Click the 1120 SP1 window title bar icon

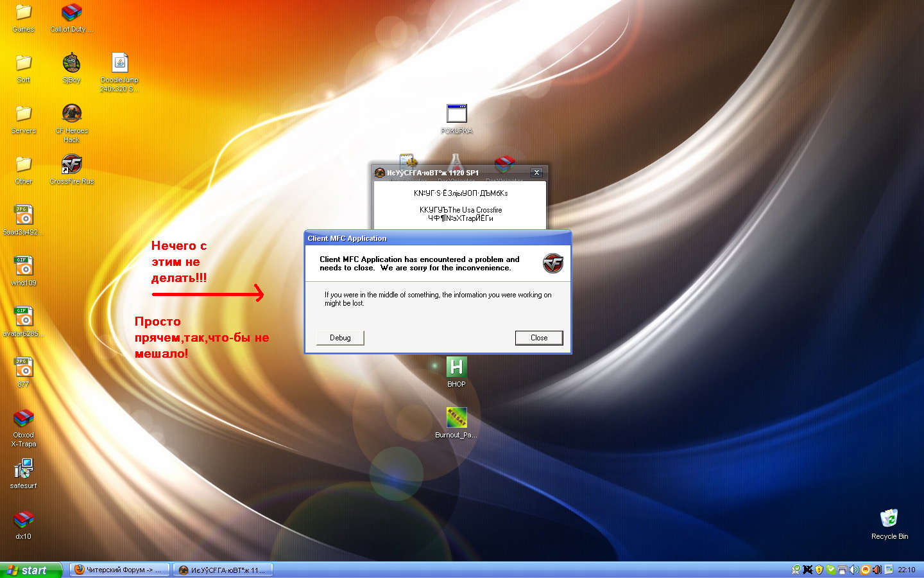coord(380,173)
